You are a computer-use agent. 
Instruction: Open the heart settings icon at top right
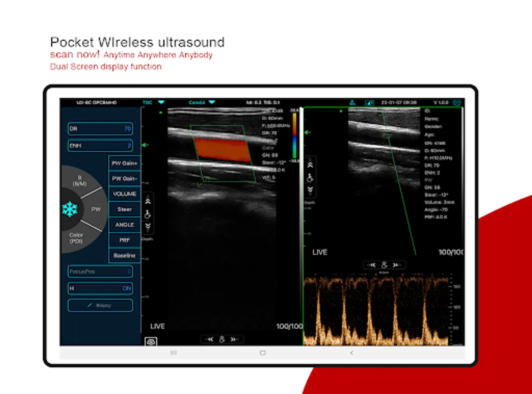tap(458, 102)
